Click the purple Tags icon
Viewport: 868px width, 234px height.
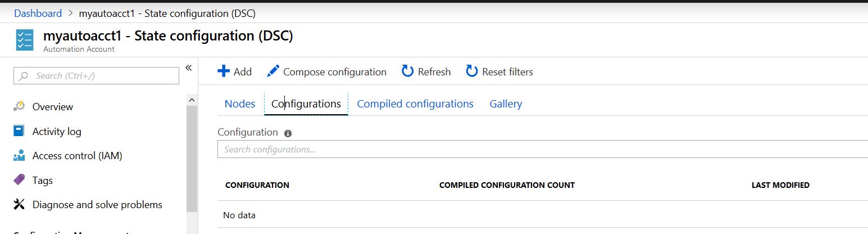coord(20,180)
